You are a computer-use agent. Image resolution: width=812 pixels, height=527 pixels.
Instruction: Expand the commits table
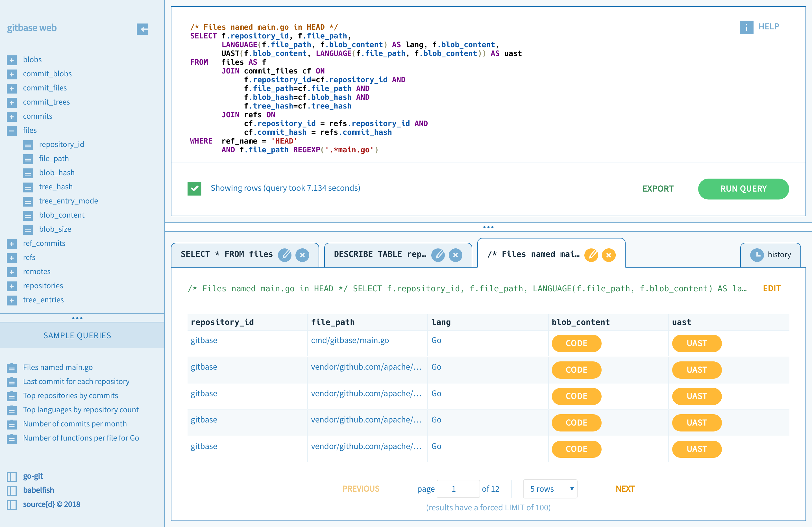(x=12, y=116)
